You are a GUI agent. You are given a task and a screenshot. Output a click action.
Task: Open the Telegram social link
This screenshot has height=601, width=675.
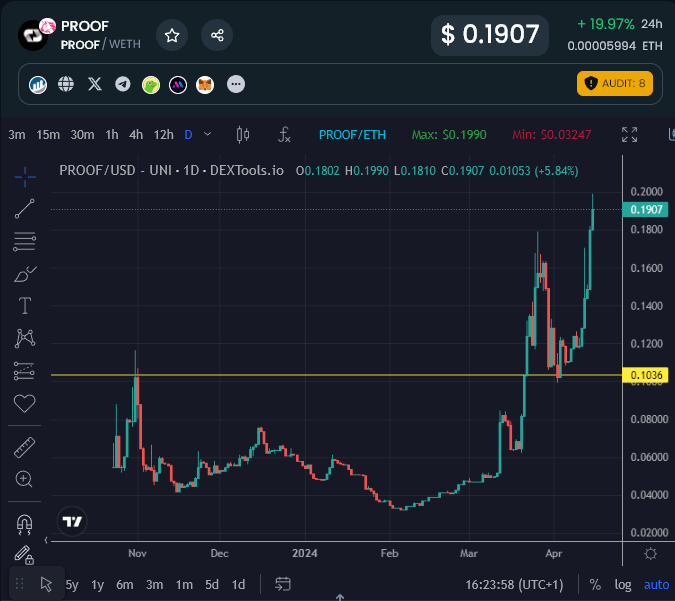click(123, 84)
